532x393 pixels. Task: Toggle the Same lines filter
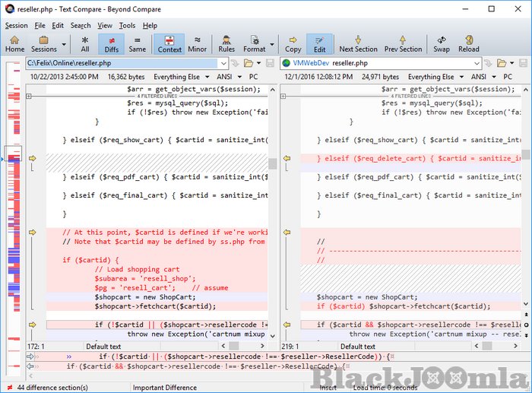click(x=137, y=43)
